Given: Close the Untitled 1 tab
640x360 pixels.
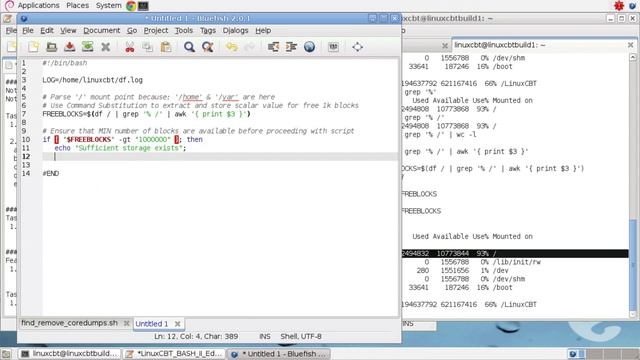Looking at the screenshot, I should [x=178, y=324].
